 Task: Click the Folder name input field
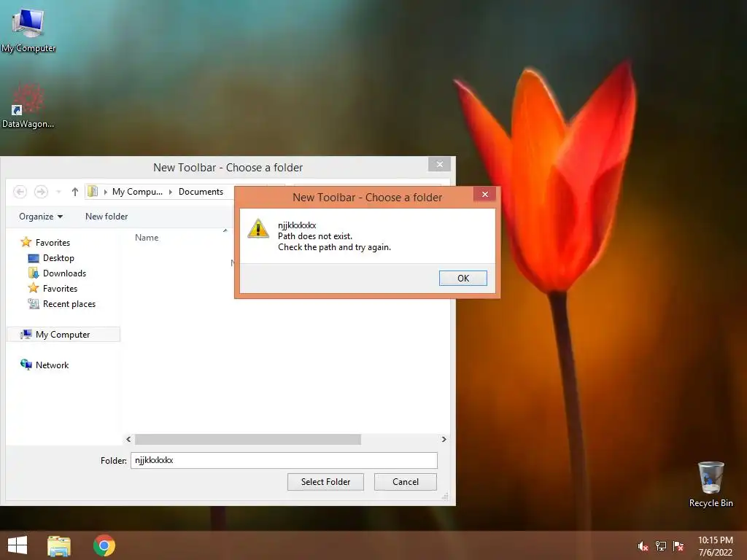click(284, 461)
